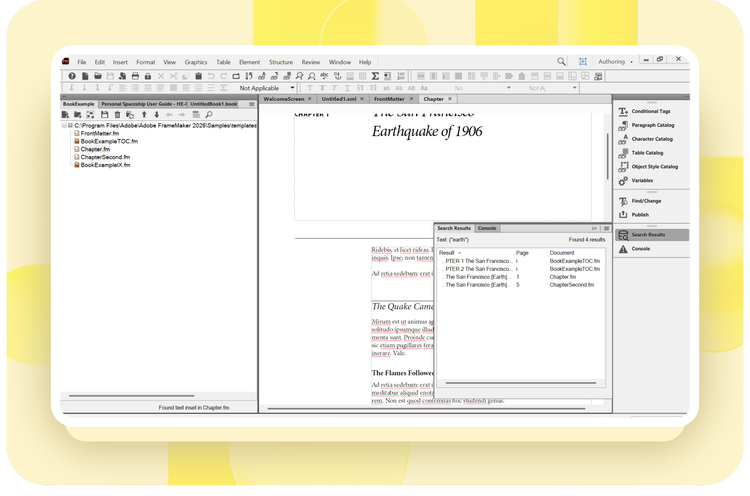750x496 pixels.
Task: Sort by the Page column header
Action: 522,253
